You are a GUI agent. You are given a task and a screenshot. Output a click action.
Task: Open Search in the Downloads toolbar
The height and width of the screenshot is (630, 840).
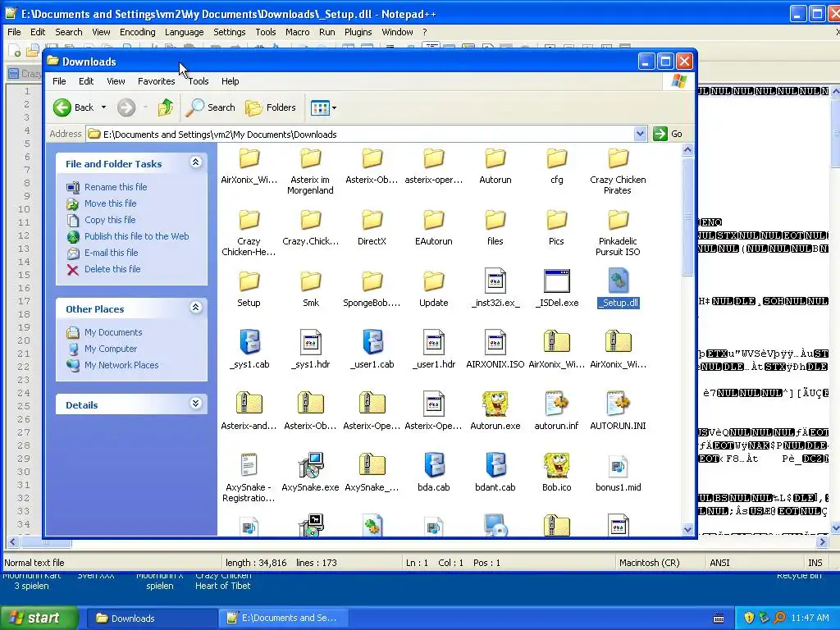(x=211, y=107)
